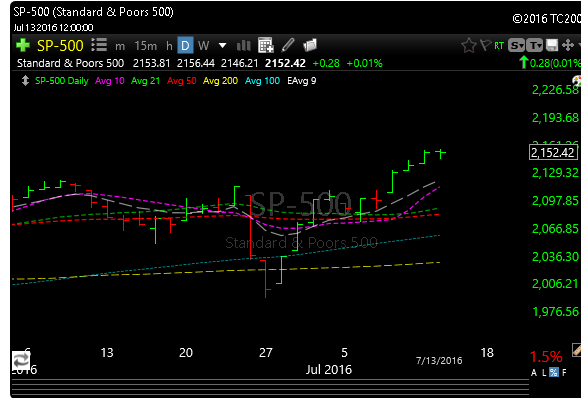581x398 pixels.
Task: Select the pencil drawing tools icon
Action: 288,45
